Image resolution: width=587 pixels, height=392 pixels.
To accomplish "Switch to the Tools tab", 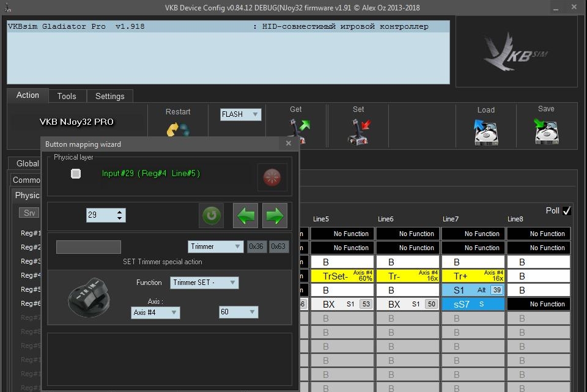I will [67, 96].
